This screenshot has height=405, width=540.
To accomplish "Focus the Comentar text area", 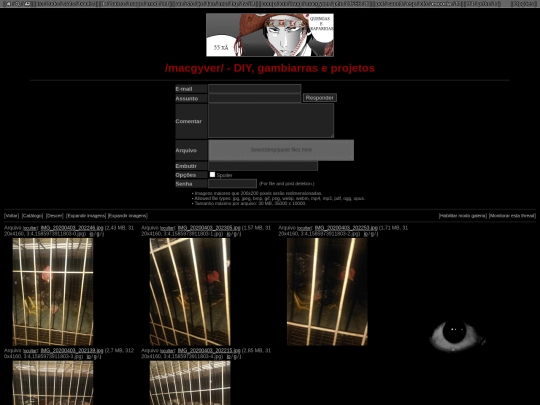I will 271,121.
